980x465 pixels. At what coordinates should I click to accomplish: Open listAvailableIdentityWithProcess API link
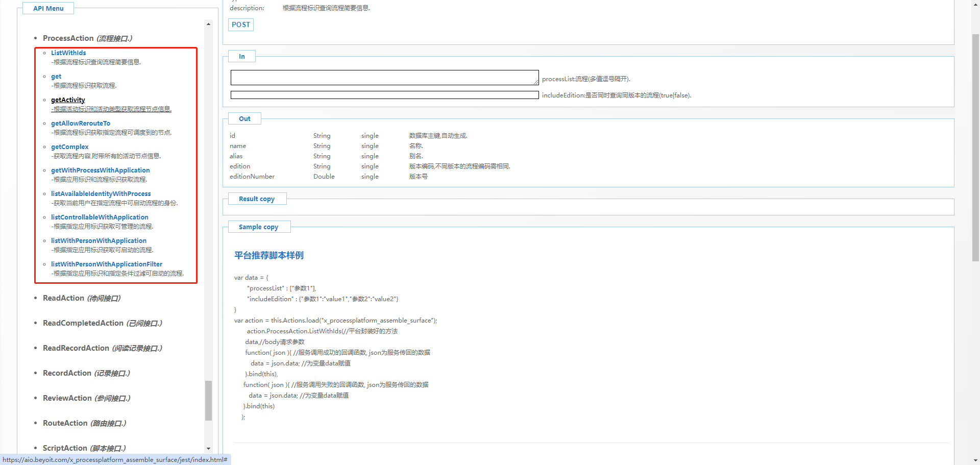[x=101, y=194]
